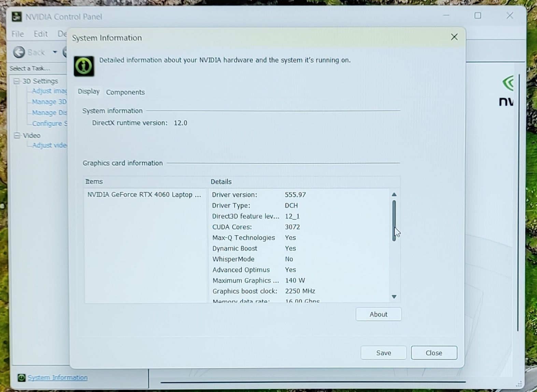
Task: Click Driver Type value DCH
Action: (x=291, y=206)
